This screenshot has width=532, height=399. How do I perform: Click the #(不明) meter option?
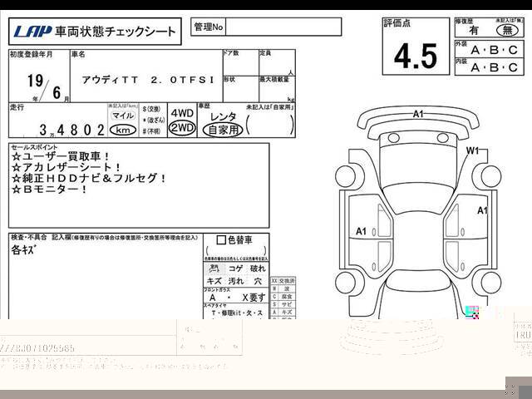pyautogui.click(x=151, y=131)
